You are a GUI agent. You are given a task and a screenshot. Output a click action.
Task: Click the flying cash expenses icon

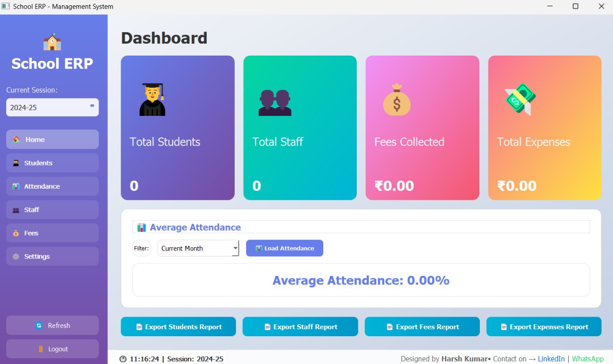point(520,100)
